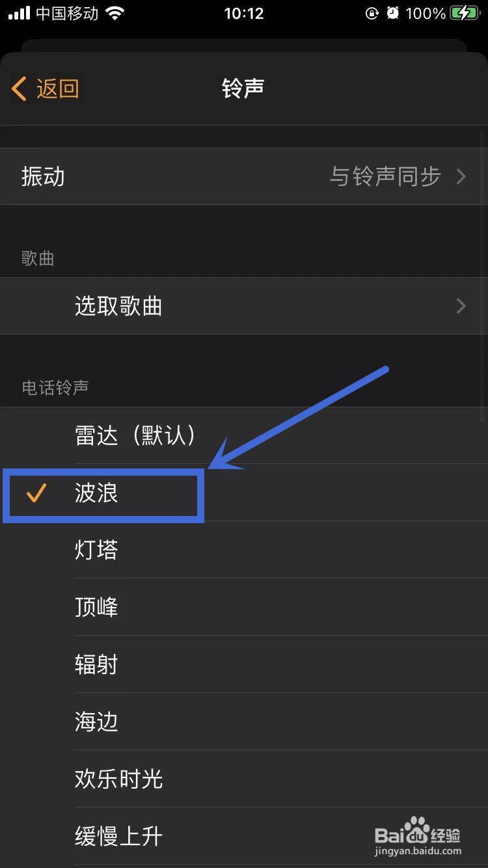Image resolution: width=488 pixels, height=868 pixels.
Task: Open the 选取歌曲 chevron arrow
Action: point(461,306)
